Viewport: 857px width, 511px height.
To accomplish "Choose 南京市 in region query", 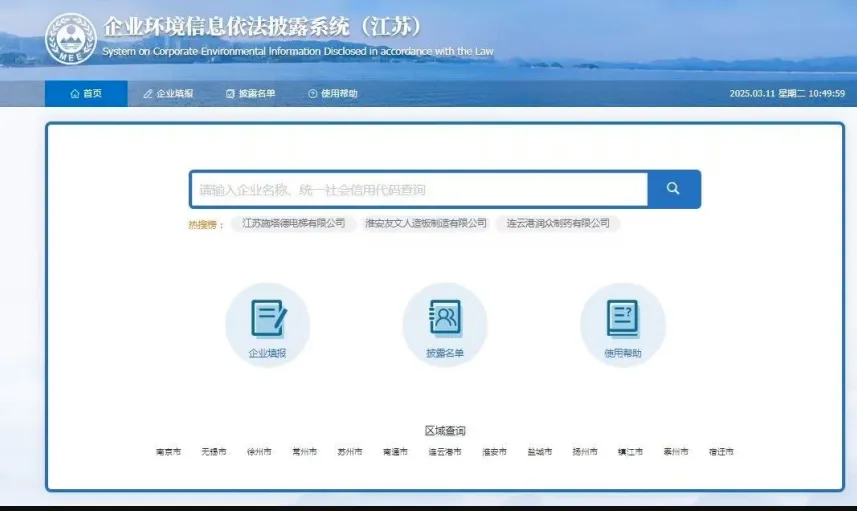I will pyautogui.click(x=168, y=452).
